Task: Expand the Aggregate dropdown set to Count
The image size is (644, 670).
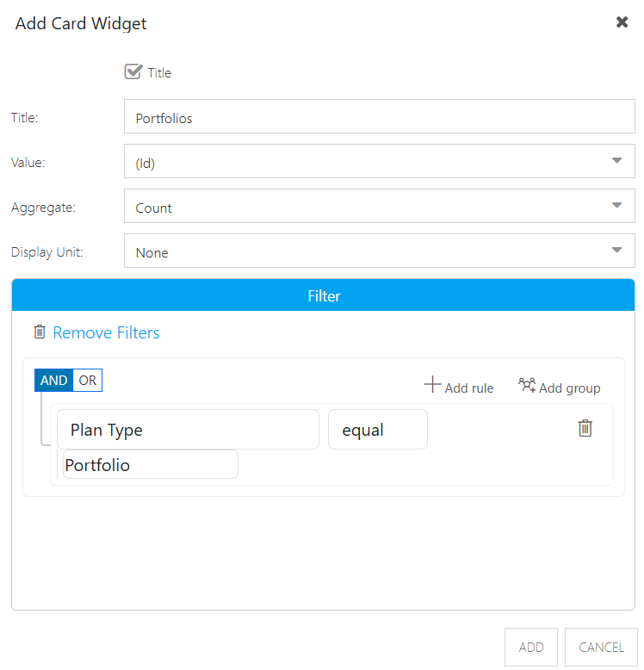Action: (x=379, y=206)
